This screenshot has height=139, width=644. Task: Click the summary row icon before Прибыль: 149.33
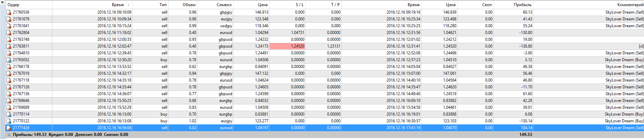9,135
